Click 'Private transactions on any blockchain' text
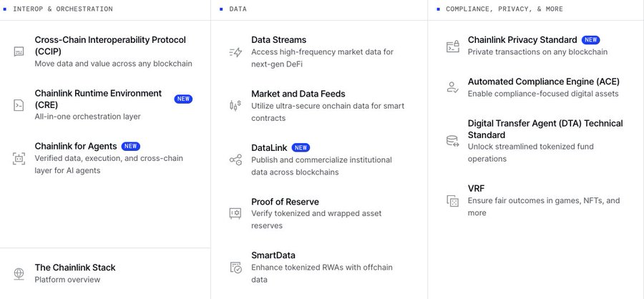Screen dimensions: 644x299 coord(537,52)
